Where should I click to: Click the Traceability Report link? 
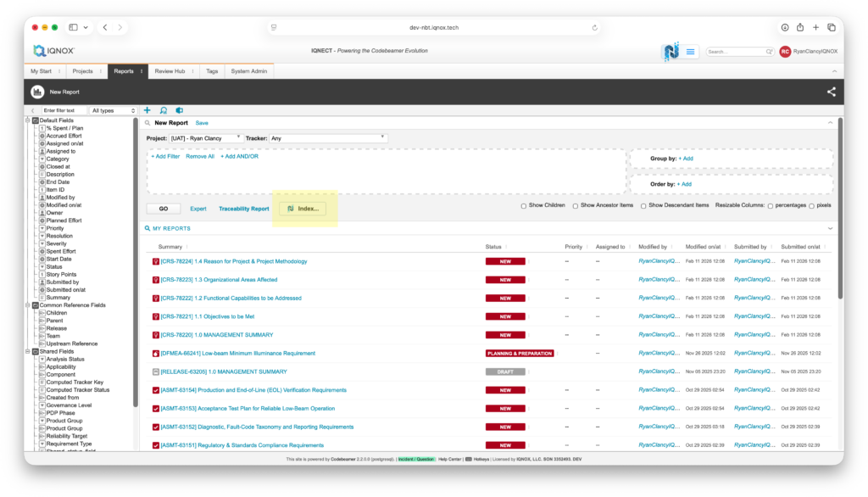pyautogui.click(x=243, y=209)
